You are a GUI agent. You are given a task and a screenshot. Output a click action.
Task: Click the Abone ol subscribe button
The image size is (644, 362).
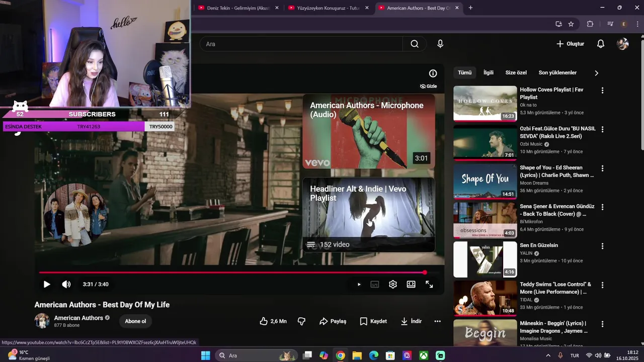135,321
